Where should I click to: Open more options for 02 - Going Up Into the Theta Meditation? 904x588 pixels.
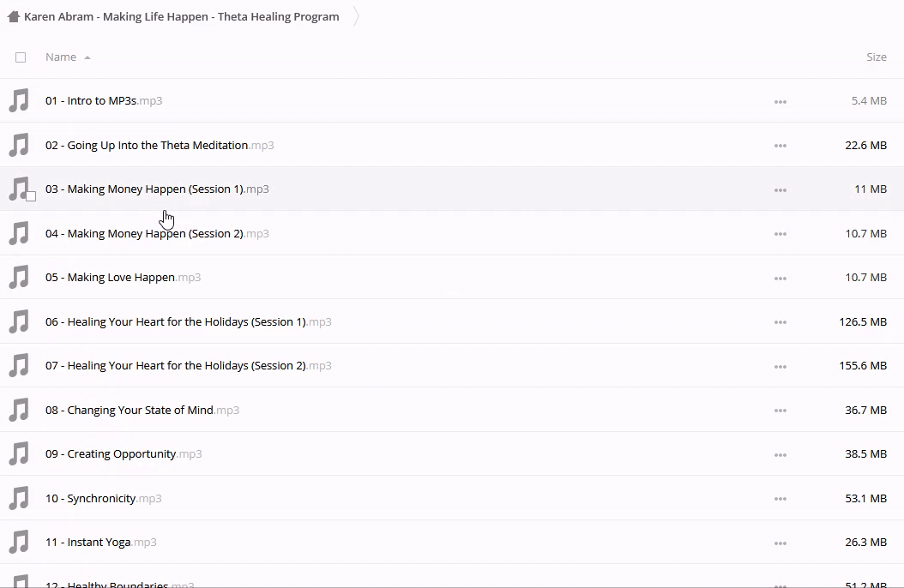click(x=780, y=146)
